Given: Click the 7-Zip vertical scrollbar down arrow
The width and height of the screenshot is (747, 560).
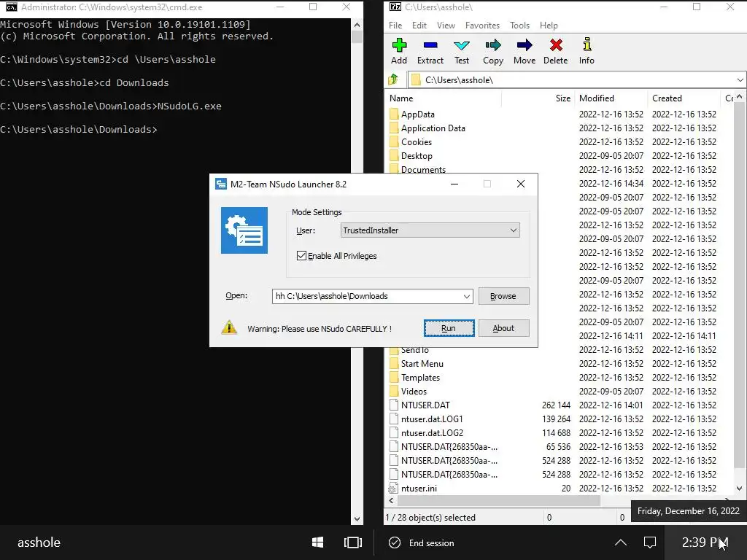Looking at the screenshot, I should pyautogui.click(x=740, y=488).
